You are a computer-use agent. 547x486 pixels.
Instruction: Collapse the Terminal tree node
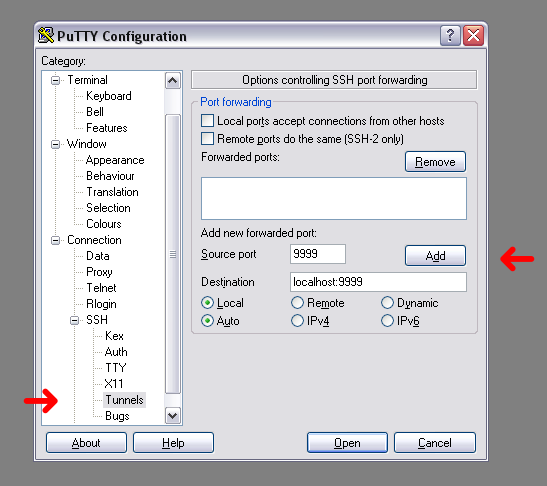click(x=55, y=80)
